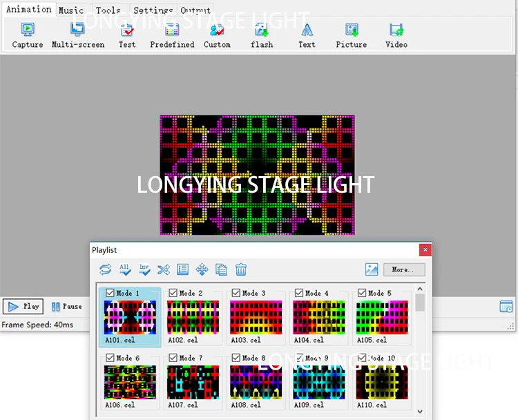The width and height of the screenshot is (518, 420).
Task: Click the move arrows icon in playlist
Action: [x=202, y=269]
